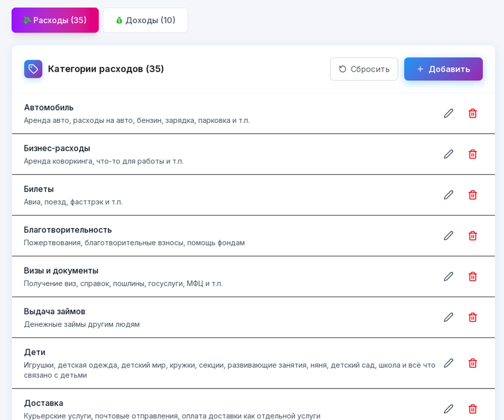Trash the Выдача займов category
This screenshot has width=504, height=420.
click(472, 317)
